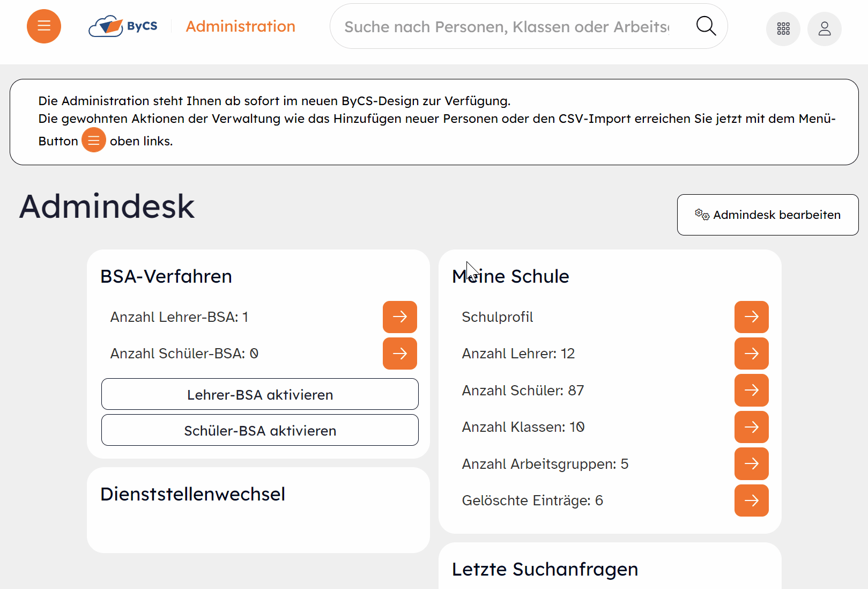Open Gelöschte Einträge arrow button

[751, 500]
